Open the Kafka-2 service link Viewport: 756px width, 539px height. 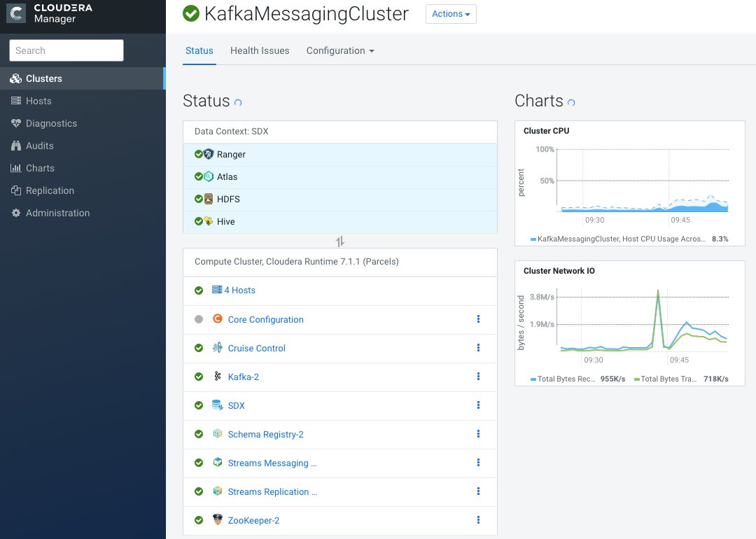coord(244,377)
